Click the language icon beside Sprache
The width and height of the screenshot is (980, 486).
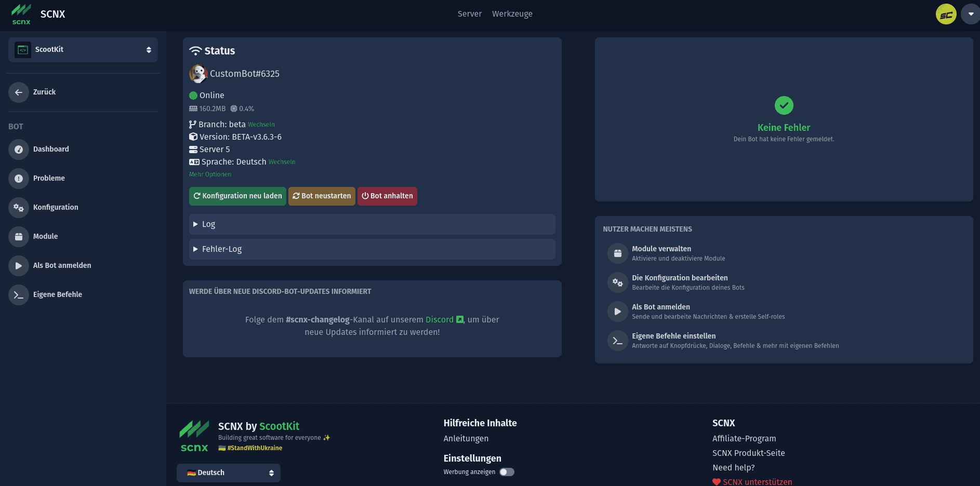(x=194, y=162)
